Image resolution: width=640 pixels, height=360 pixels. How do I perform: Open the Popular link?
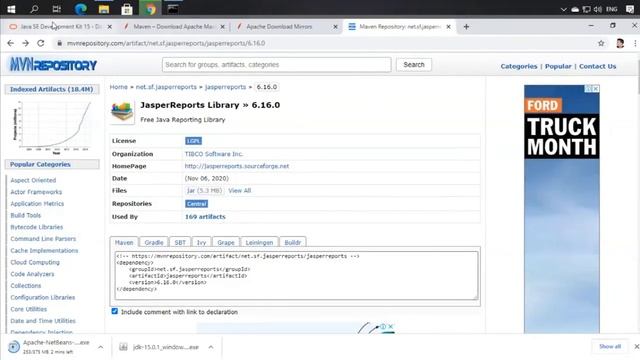(558, 66)
